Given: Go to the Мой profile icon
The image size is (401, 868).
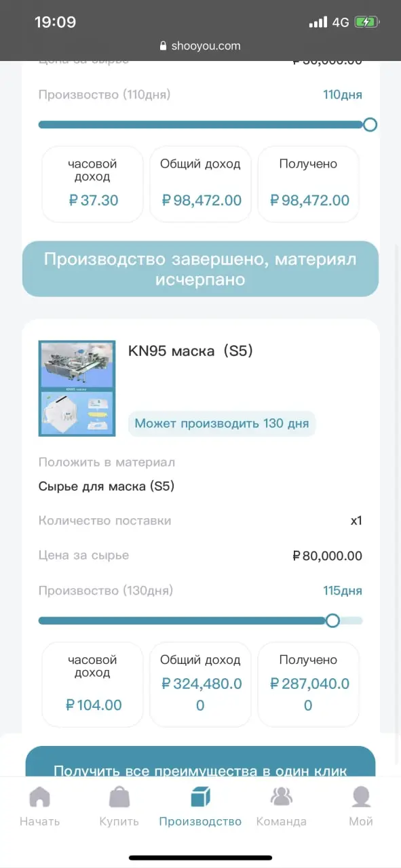Looking at the screenshot, I should pos(361,797).
